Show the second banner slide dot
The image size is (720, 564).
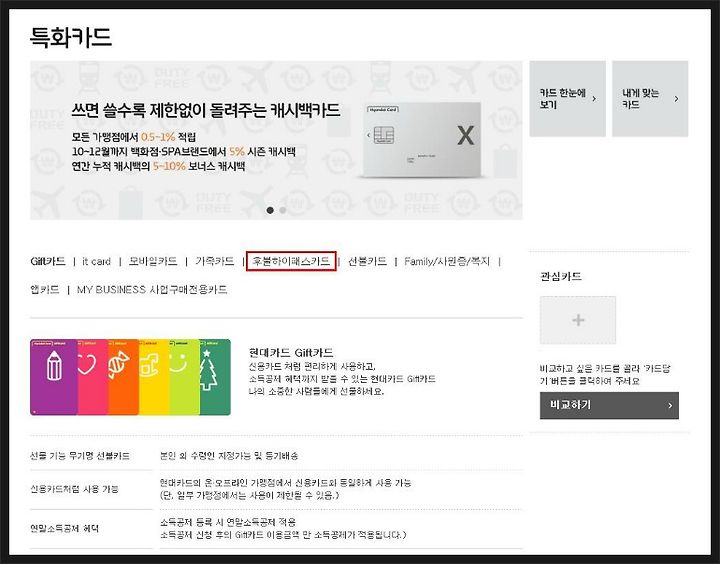[x=282, y=210]
